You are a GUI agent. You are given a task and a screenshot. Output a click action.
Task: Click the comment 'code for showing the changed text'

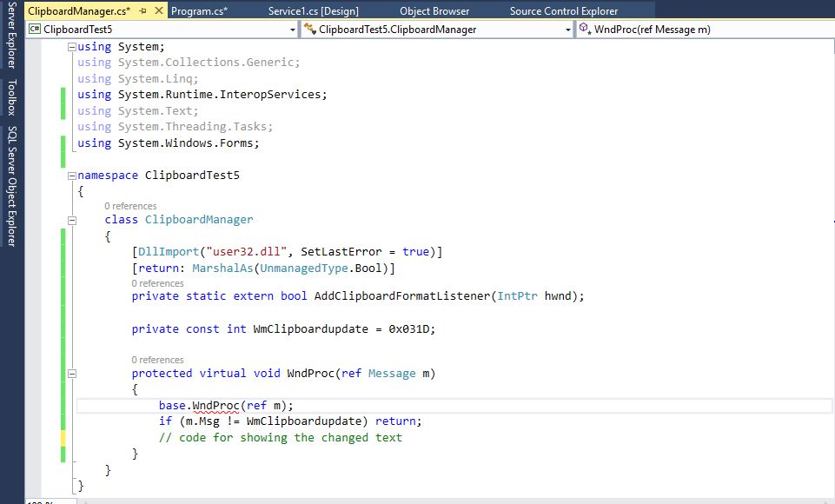click(x=280, y=438)
